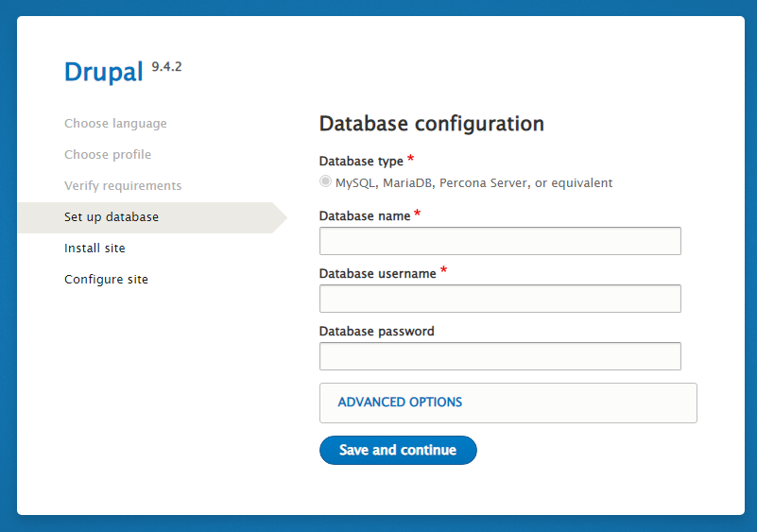Click the Database username label

[x=377, y=274]
